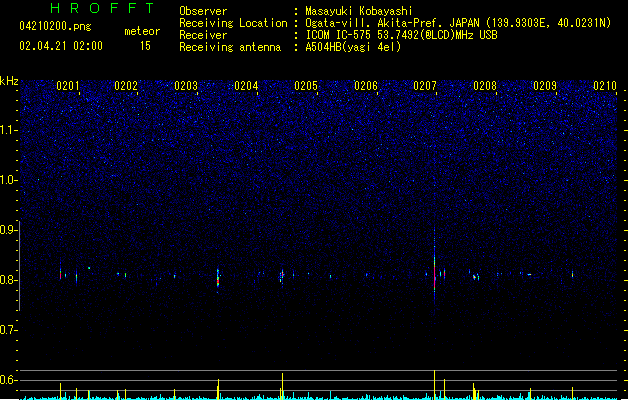Click the 0201 time marker
The height and width of the screenshot is (400, 629).
67,86
